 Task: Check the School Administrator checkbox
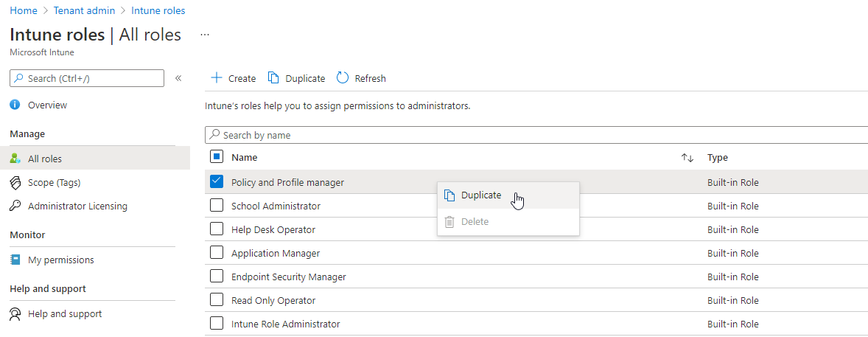(217, 206)
